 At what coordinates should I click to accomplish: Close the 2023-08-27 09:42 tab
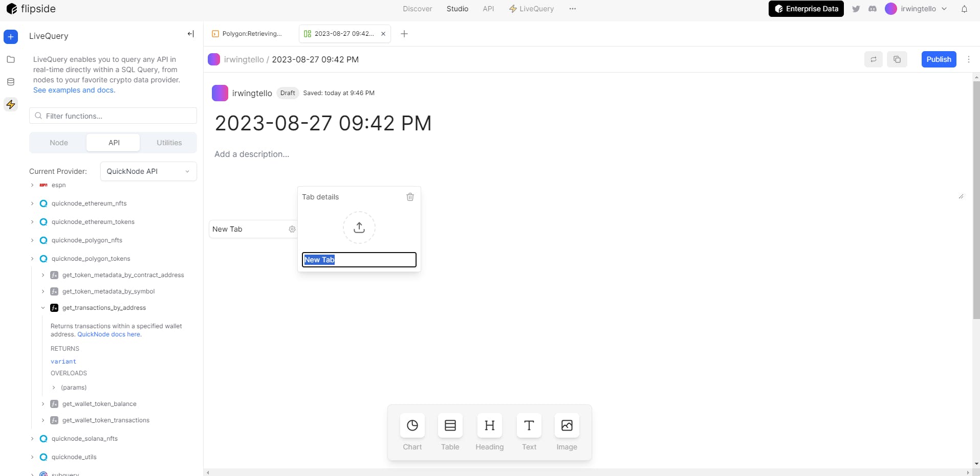(383, 34)
